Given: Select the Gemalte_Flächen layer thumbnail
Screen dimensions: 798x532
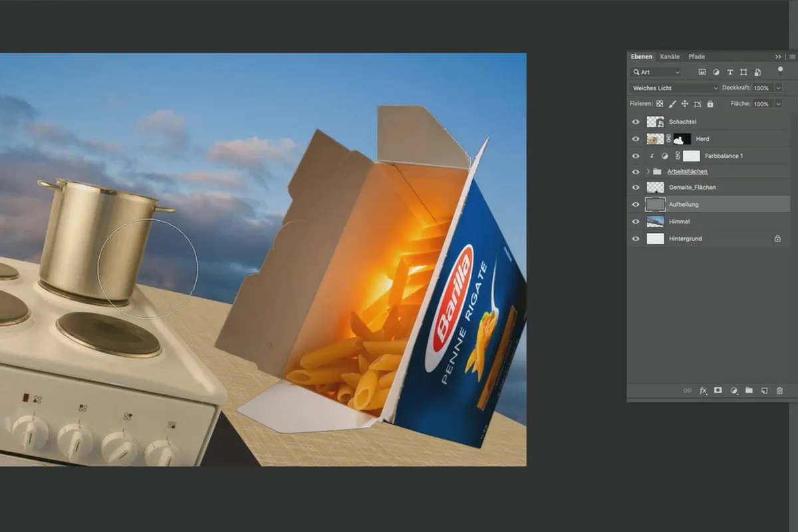Looking at the screenshot, I should click(656, 188).
